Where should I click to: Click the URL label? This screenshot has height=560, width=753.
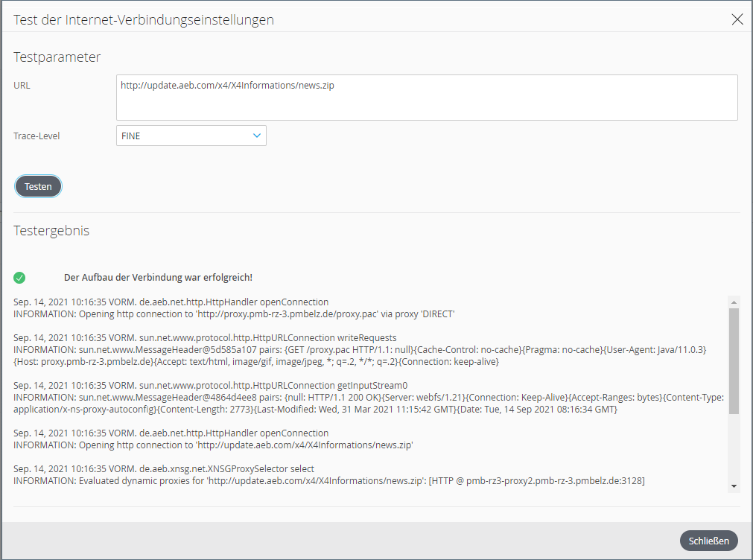coord(22,86)
